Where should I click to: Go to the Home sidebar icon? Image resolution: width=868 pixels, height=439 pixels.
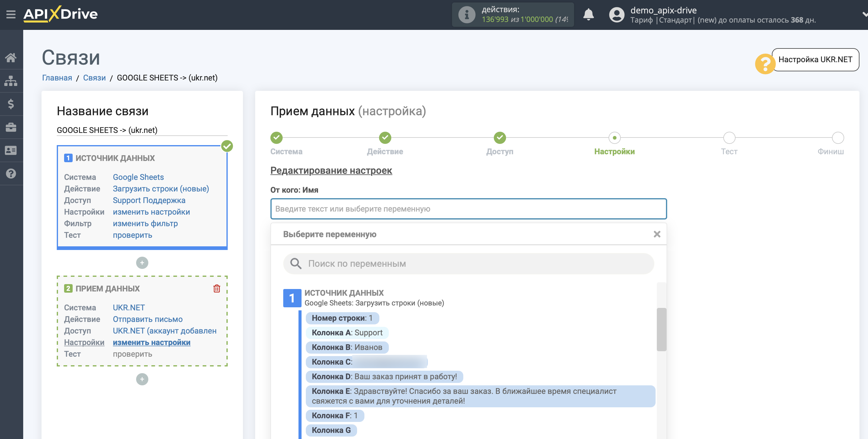(x=11, y=58)
